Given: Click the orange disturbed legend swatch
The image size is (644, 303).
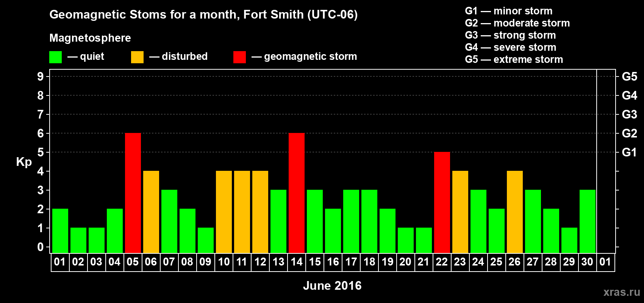Looking at the screenshot, I should point(137,57).
